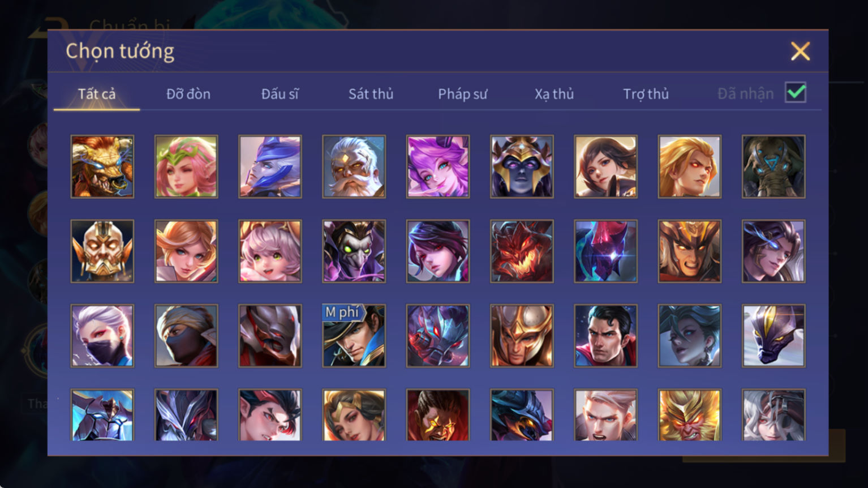Toggle the "Đã nhận" checkbox
This screenshot has height=488, width=868.
[x=795, y=92]
